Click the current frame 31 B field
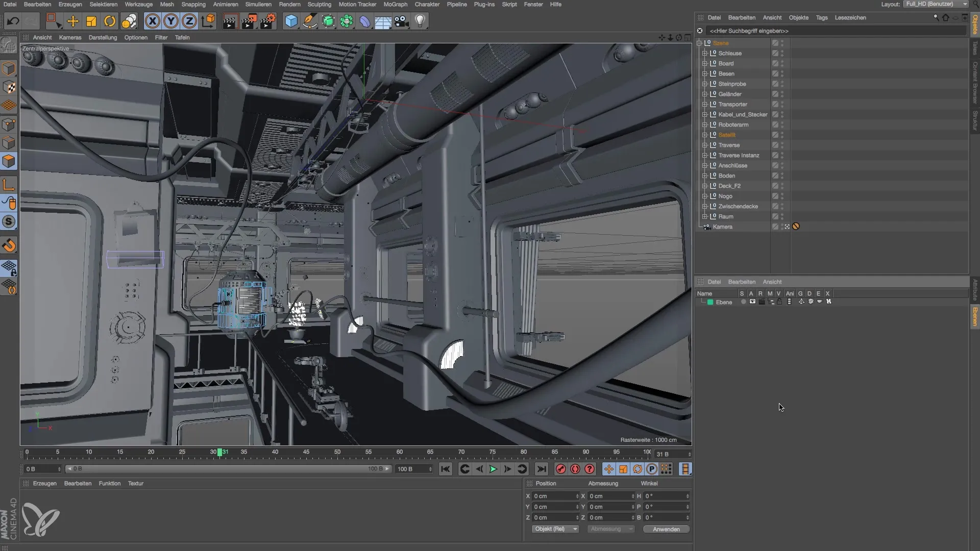Screen dimensions: 980x551 tap(673, 454)
